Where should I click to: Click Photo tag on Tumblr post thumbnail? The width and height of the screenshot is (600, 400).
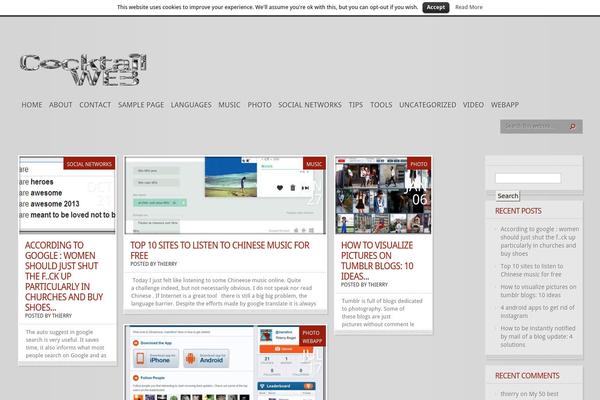pyautogui.click(x=419, y=164)
